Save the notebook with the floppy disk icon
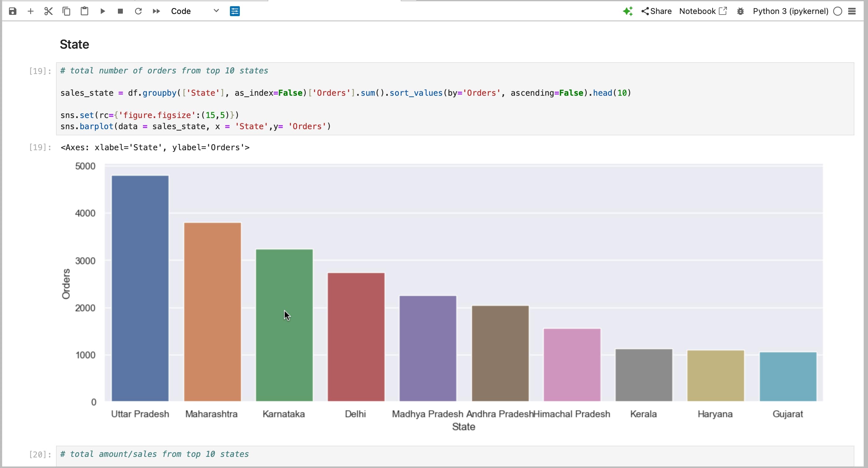Viewport: 868px width, 468px height. (x=12, y=11)
